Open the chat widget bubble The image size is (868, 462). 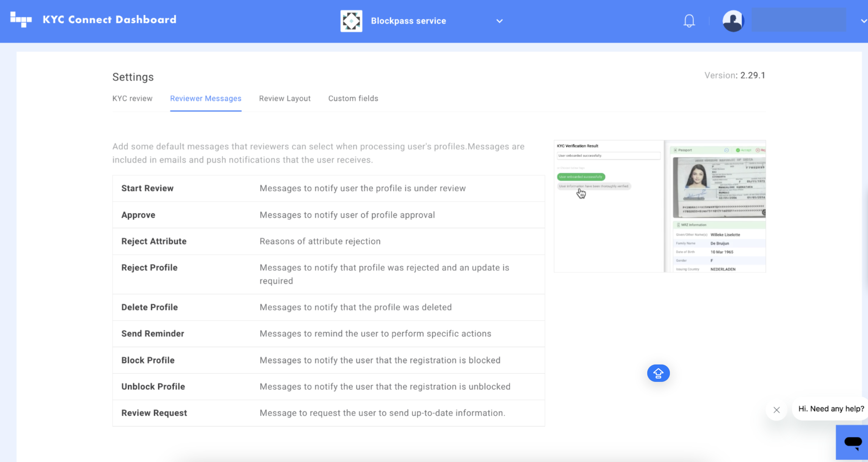point(852,442)
